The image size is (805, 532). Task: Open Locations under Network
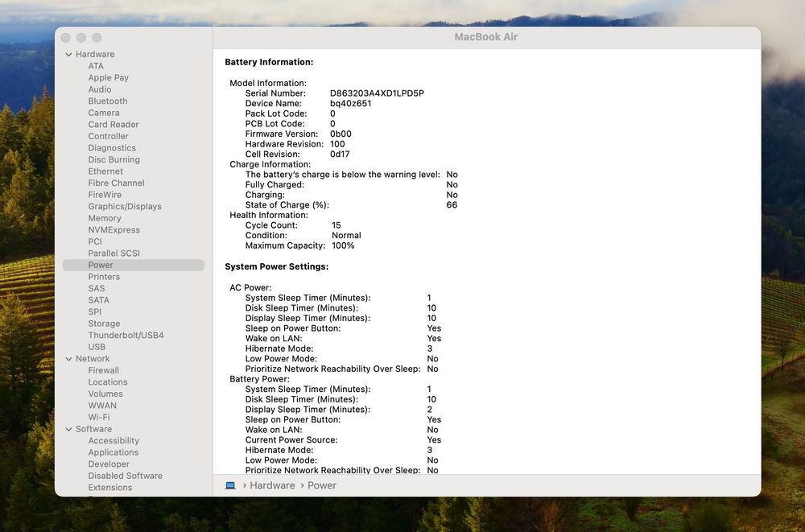pyautogui.click(x=108, y=382)
